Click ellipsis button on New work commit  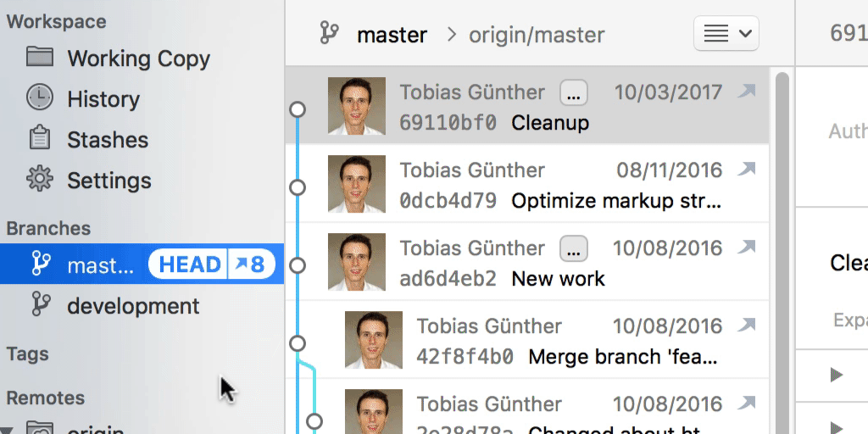click(x=574, y=248)
